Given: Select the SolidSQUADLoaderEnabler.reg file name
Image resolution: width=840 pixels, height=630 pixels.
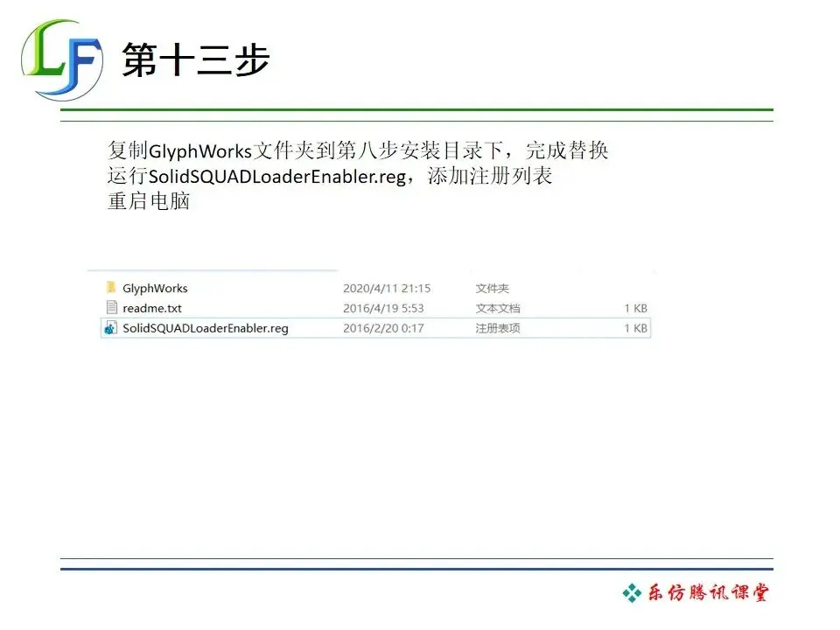Looking at the screenshot, I should pos(205,328).
